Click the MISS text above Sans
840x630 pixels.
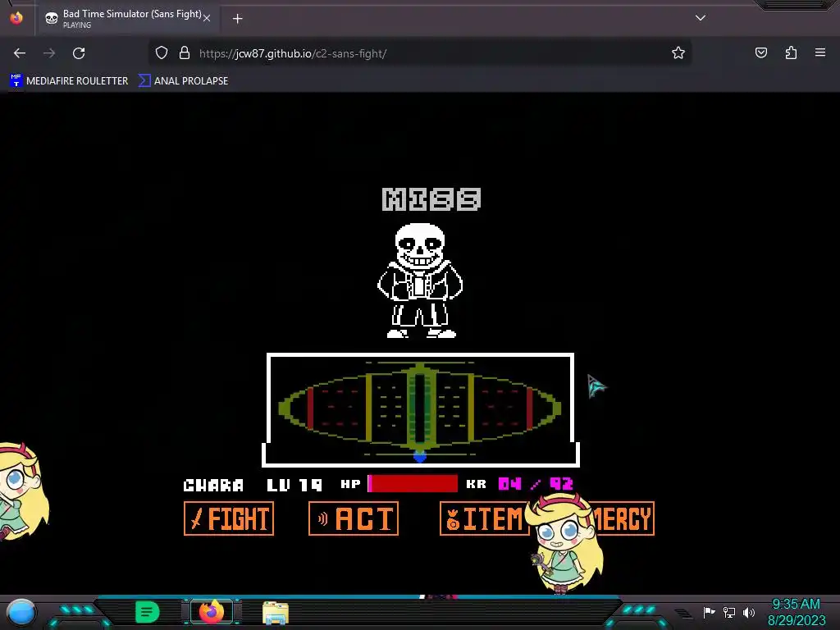pyautogui.click(x=431, y=199)
